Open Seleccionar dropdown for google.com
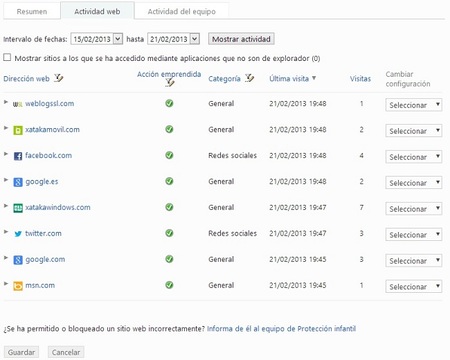450x360 pixels. [414, 261]
